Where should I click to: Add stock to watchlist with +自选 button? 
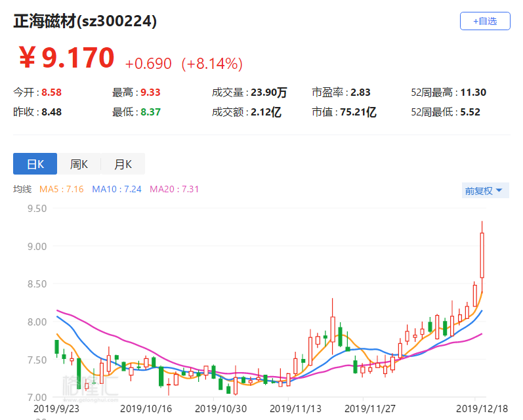coord(485,21)
